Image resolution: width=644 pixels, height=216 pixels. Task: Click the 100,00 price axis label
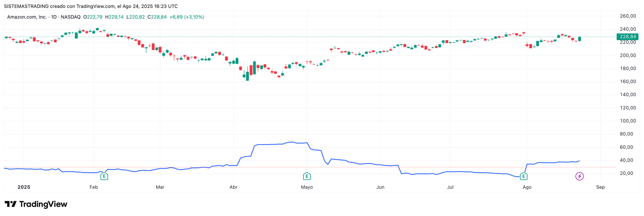click(628, 121)
